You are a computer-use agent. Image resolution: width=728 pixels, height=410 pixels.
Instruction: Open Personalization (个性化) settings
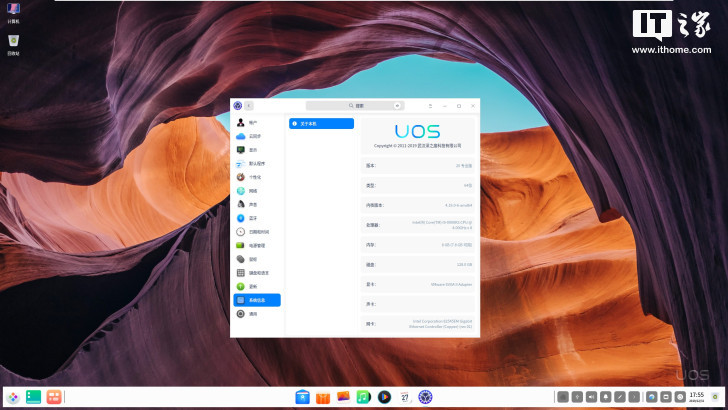(x=257, y=177)
